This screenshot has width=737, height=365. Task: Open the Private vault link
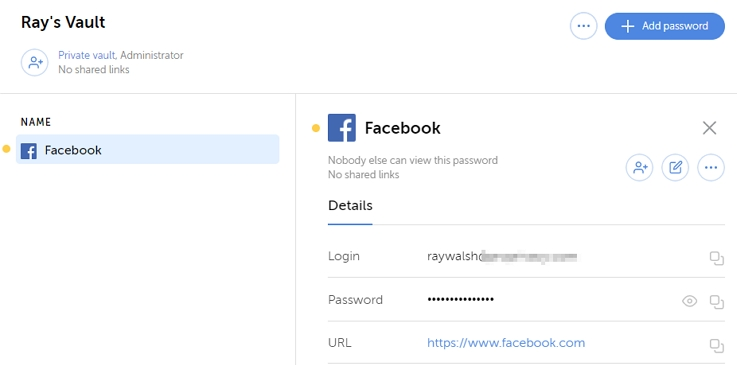coord(86,55)
